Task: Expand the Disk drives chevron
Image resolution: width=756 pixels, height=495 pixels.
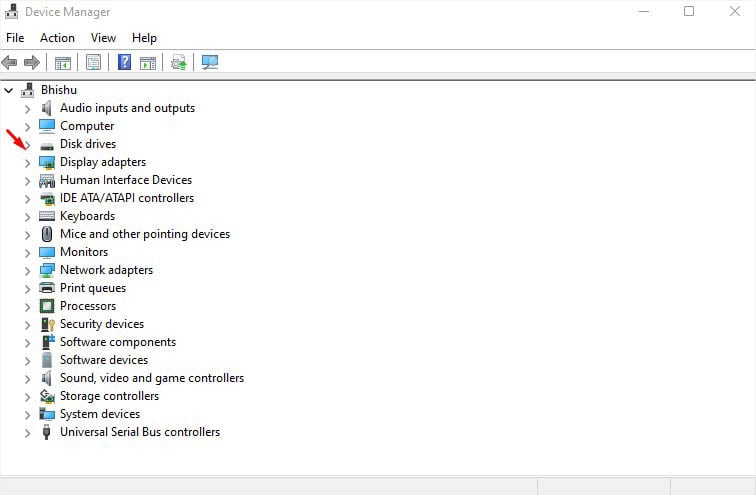Action: tap(27, 145)
